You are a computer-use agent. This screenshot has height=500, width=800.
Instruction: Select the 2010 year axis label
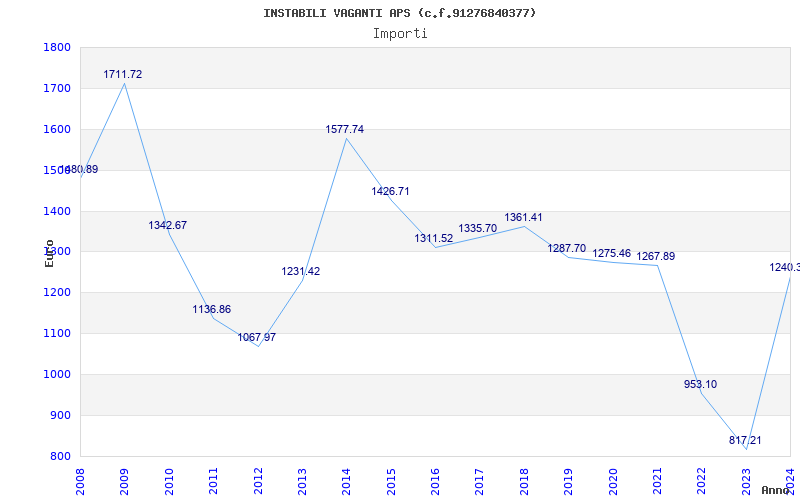169,482
